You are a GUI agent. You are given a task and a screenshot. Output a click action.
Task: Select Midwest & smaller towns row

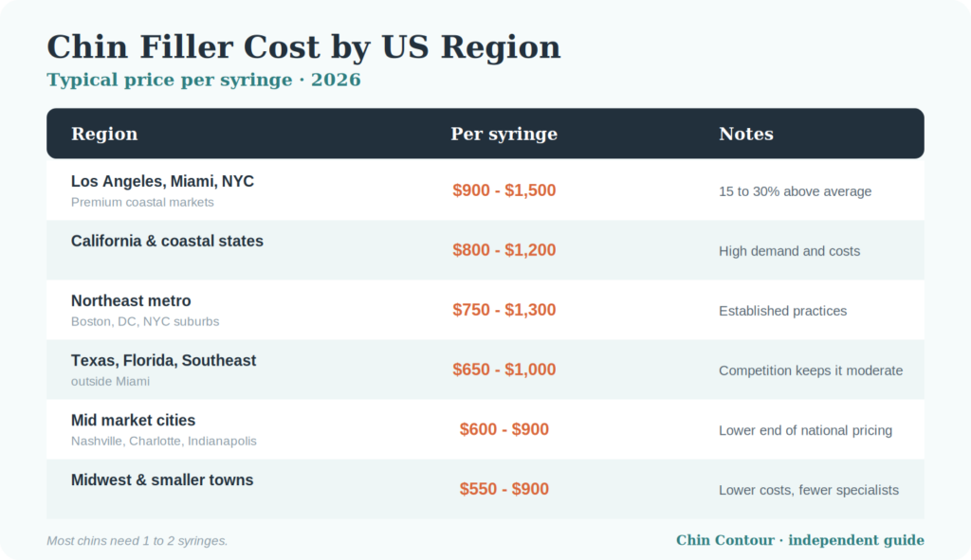pyautogui.click(x=485, y=489)
